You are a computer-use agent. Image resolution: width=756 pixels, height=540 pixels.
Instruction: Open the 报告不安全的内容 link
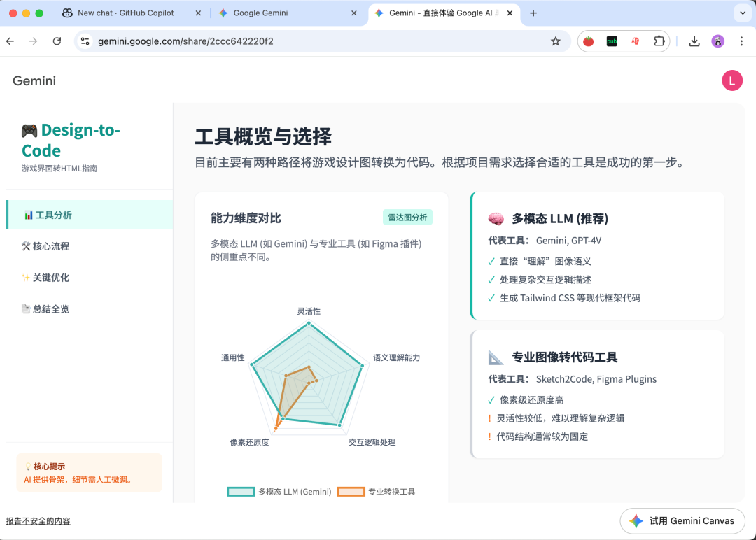[38, 520]
